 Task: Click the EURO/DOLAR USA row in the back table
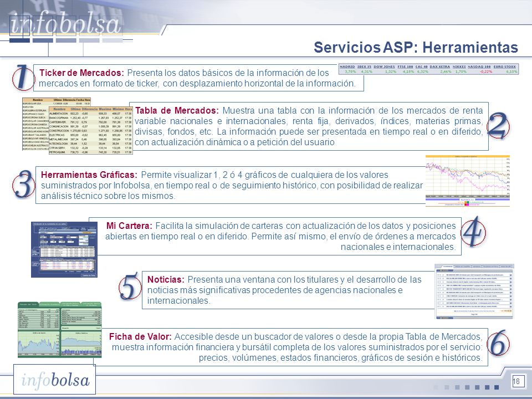(x=57, y=104)
